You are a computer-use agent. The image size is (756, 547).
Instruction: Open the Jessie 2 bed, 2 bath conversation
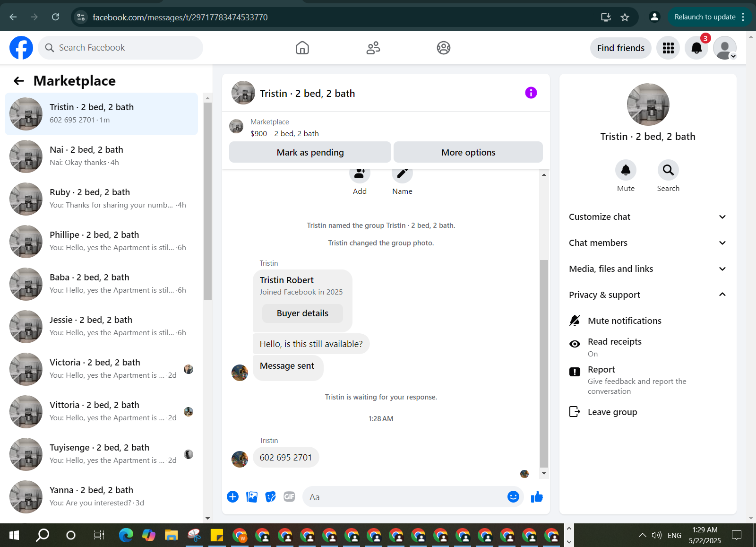click(102, 327)
